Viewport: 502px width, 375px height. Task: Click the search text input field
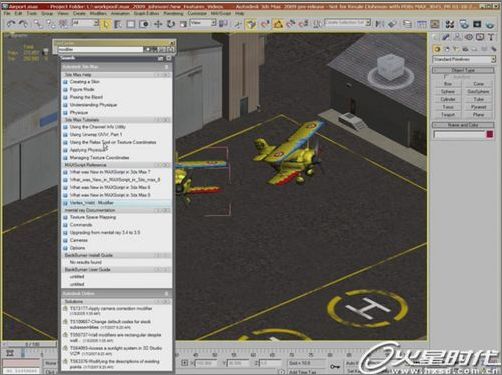click(x=100, y=49)
